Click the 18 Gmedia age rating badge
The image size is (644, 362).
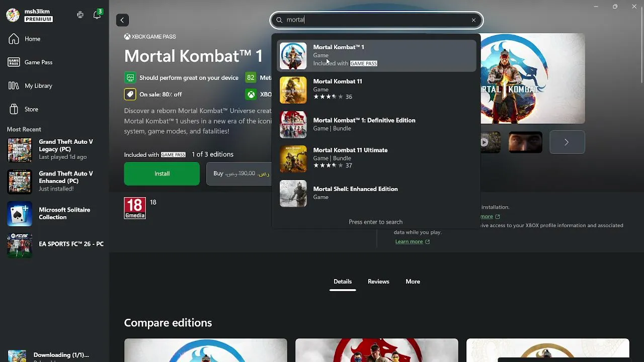pyautogui.click(x=135, y=208)
